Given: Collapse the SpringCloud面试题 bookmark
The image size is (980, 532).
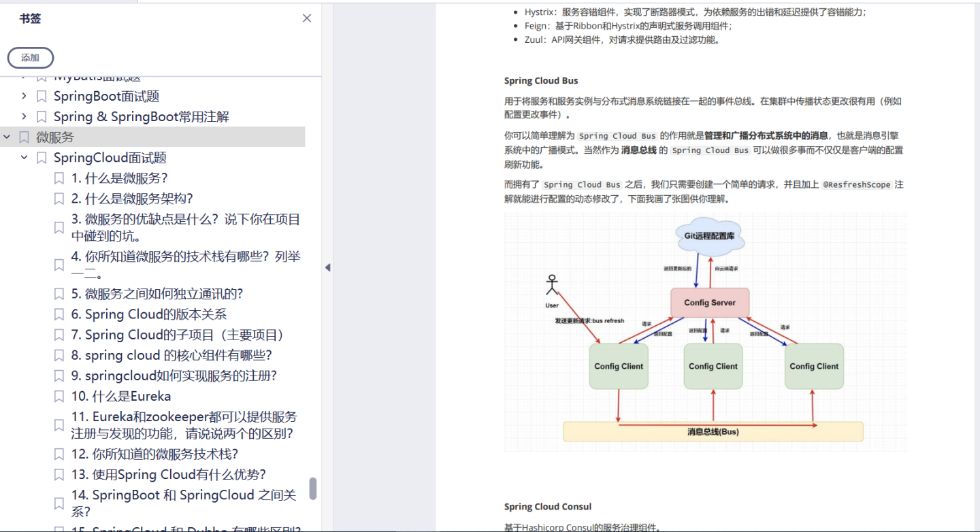Looking at the screenshot, I should (24, 158).
